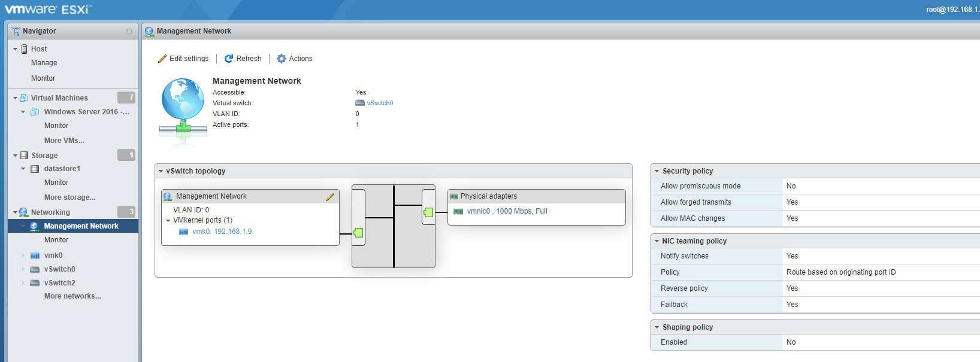Viewport: 980px width, 362px height.
Task: Click the Virtual Machines icon in Navigator
Action: pos(24,98)
